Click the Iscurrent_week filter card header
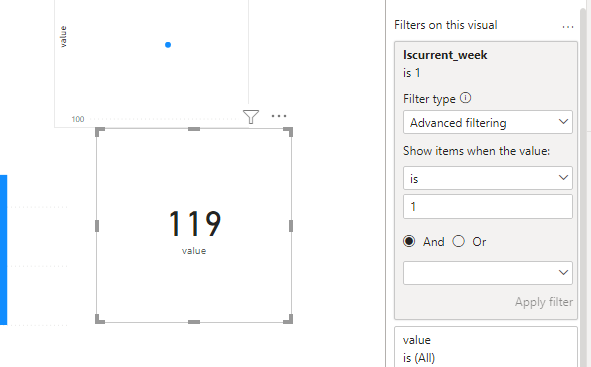 pos(445,55)
